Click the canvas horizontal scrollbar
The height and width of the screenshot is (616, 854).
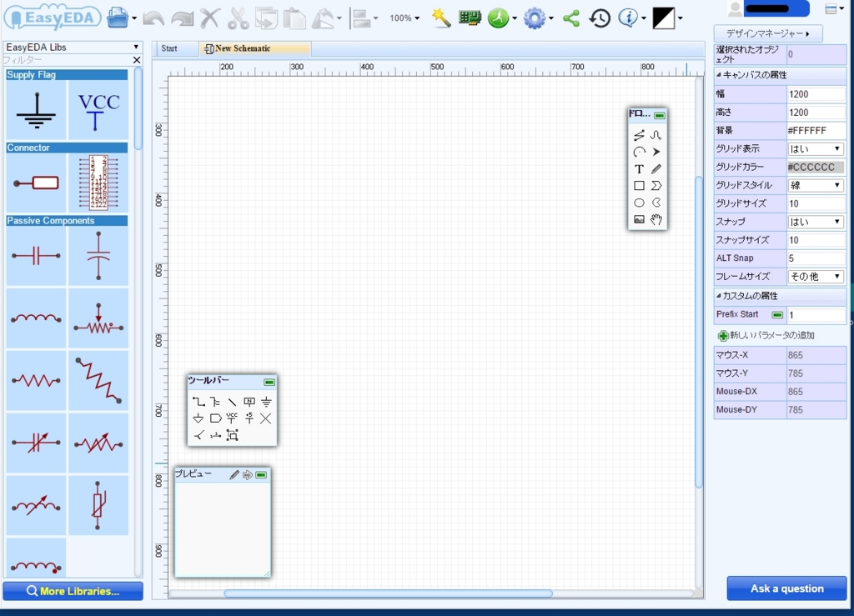pos(389,593)
